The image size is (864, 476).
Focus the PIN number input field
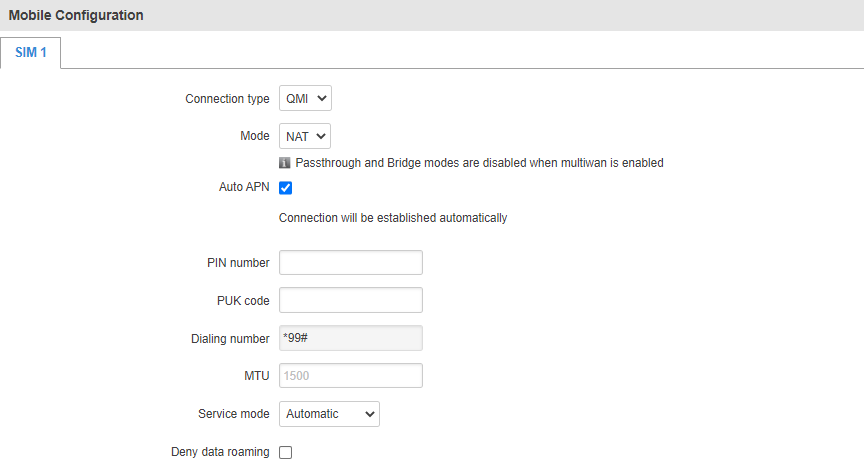[350, 263]
